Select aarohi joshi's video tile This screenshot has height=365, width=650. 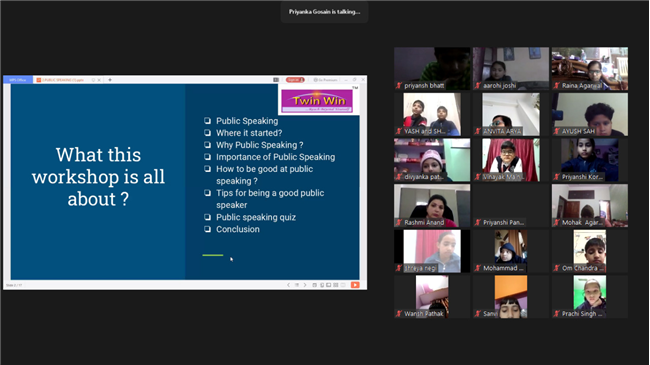511,68
